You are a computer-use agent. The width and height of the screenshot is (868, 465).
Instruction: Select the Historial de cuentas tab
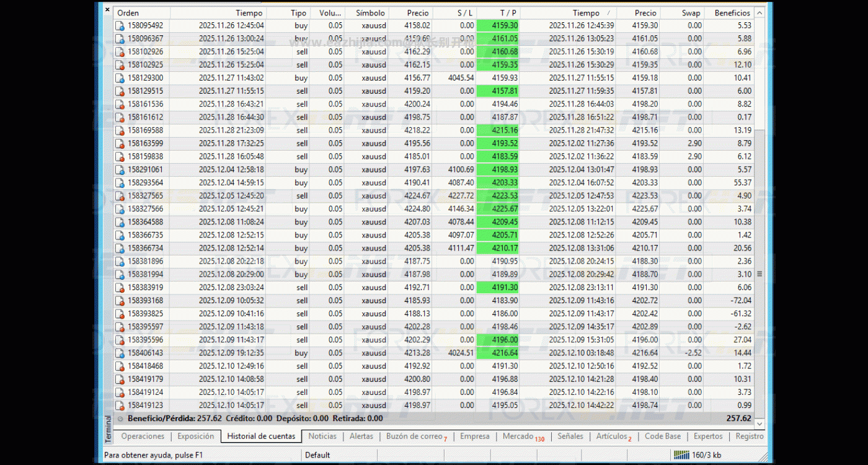[261, 436]
